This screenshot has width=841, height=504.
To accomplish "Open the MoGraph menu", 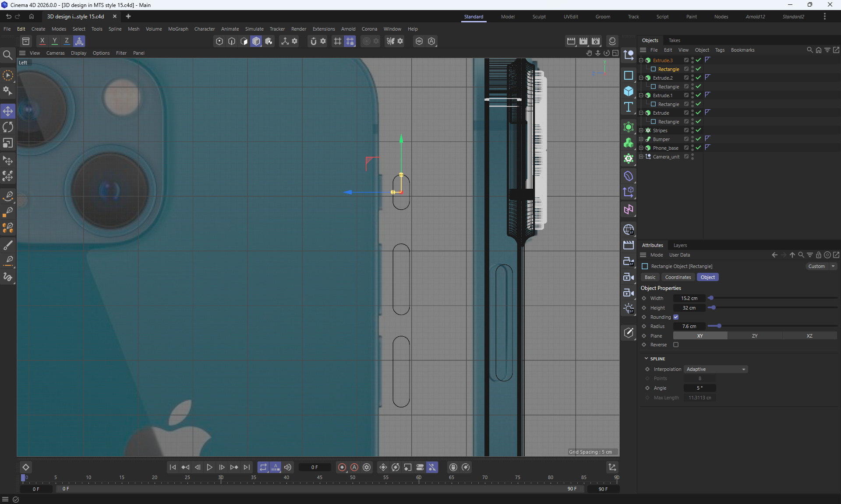I will point(178,29).
